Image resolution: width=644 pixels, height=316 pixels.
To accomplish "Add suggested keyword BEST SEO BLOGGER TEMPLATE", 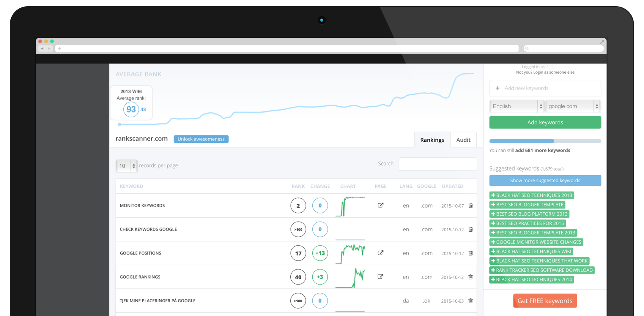I will coord(527,205).
